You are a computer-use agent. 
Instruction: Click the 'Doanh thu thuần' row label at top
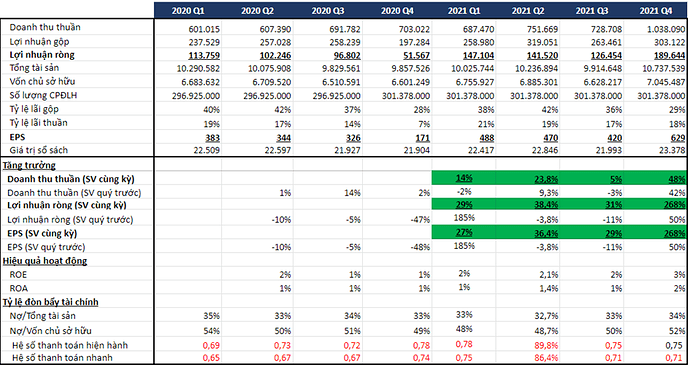[45, 27]
